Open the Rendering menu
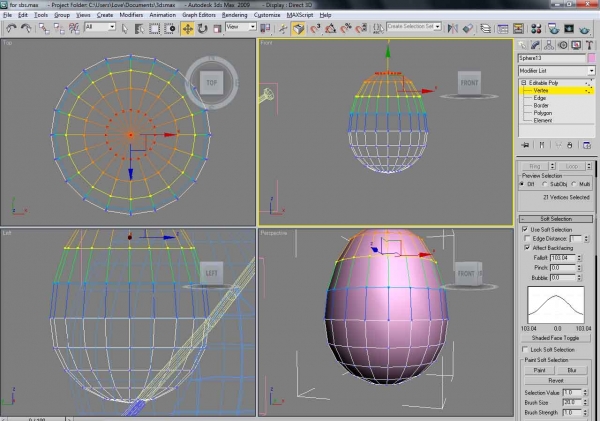Viewport: 600px width, 421px height. [x=234, y=15]
